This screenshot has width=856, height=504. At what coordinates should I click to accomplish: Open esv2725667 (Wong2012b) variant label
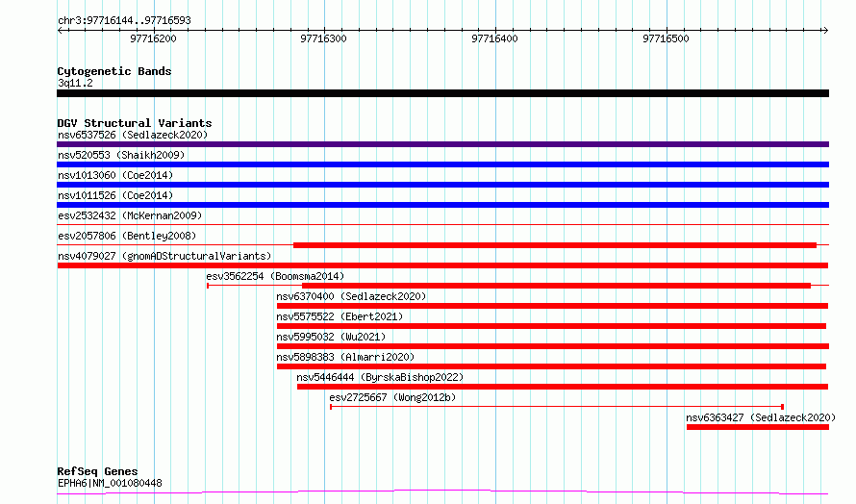(392, 397)
